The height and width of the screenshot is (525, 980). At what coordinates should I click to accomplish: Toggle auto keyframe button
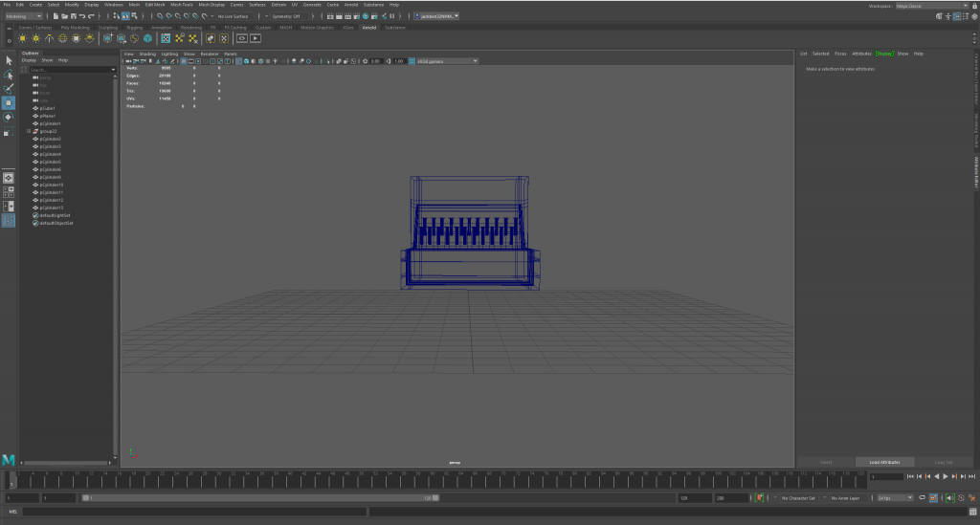point(759,498)
